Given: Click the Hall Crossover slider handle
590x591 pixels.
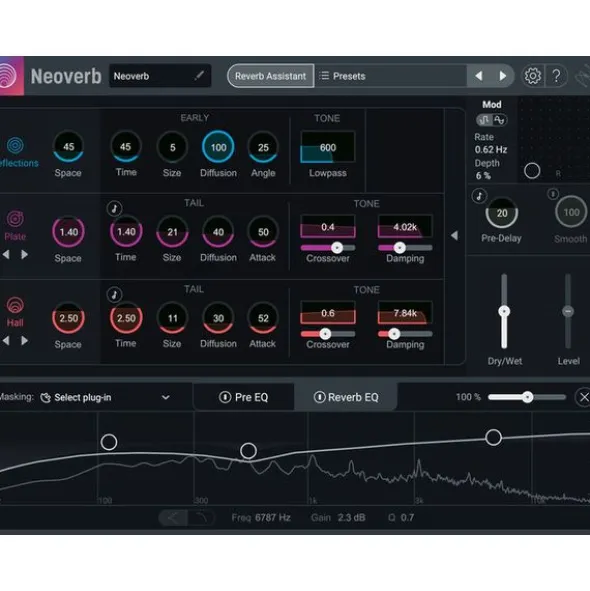Looking at the screenshot, I should (325, 334).
